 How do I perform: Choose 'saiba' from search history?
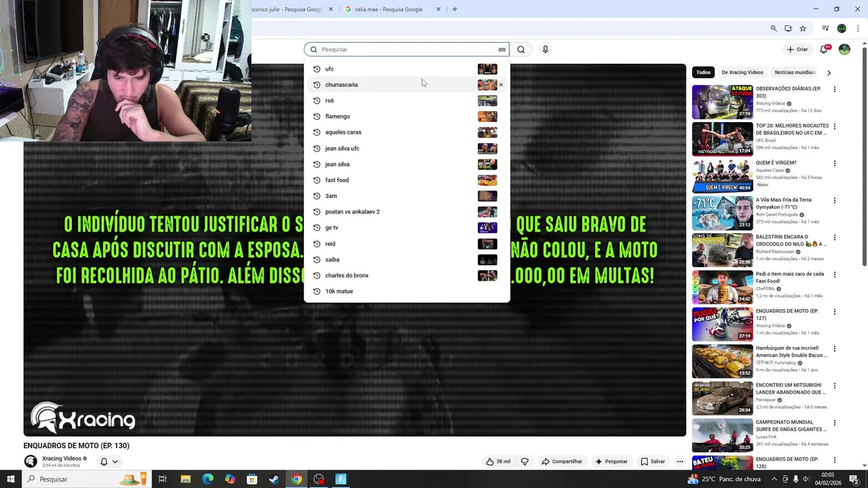(407, 260)
